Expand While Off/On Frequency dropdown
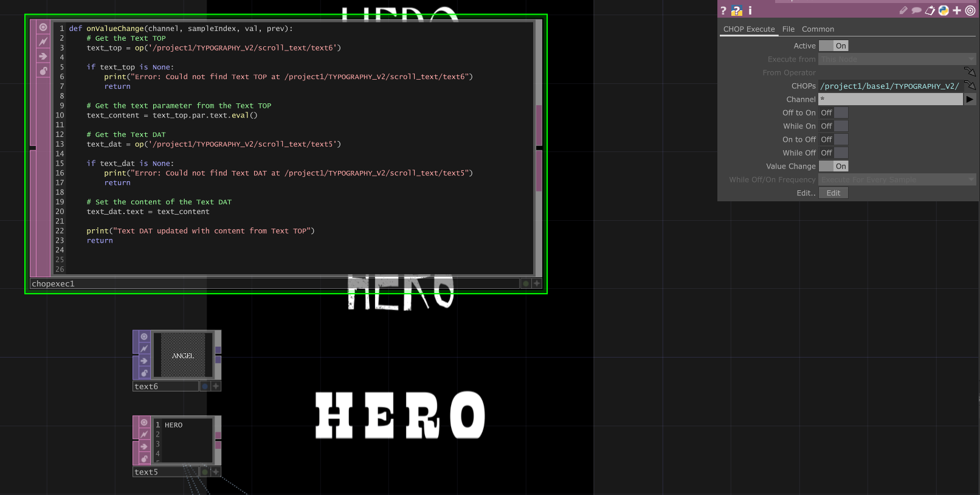Screen dimensions: 980x495 (897, 180)
